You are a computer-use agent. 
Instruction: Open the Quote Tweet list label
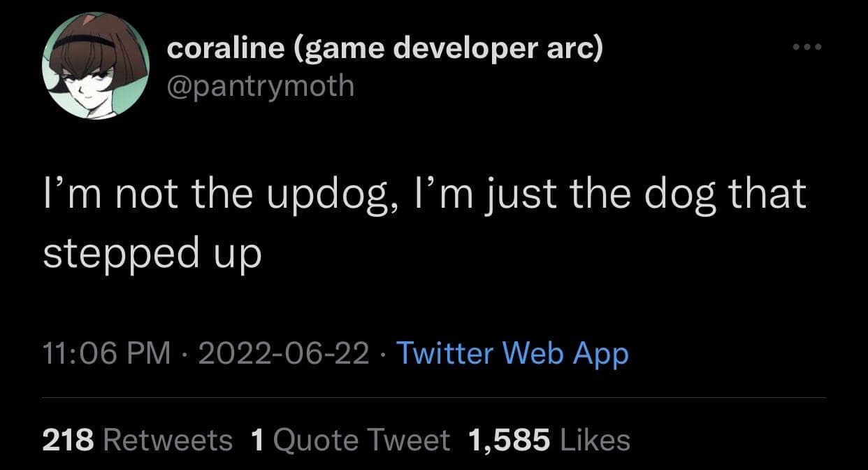pyautogui.click(x=361, y=440)
